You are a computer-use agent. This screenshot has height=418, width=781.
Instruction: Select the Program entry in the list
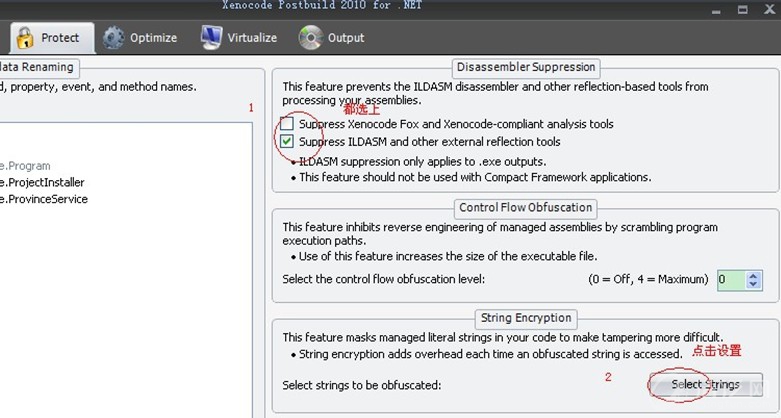click(25, 166)
